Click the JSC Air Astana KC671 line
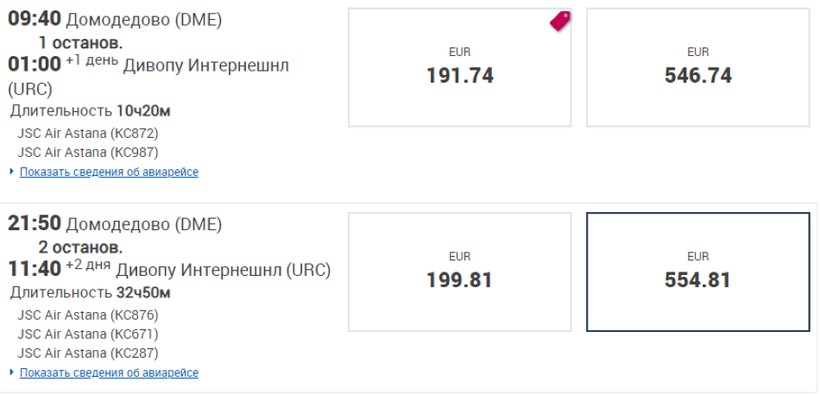The height and width of the screenshot is (394, 820). 88,334
